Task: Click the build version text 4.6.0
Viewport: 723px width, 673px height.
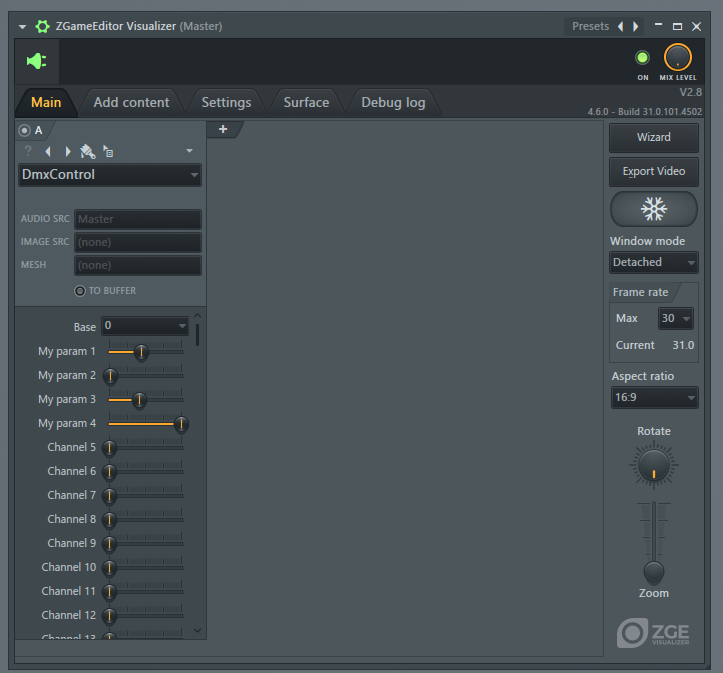Action: tap(645, 112)
